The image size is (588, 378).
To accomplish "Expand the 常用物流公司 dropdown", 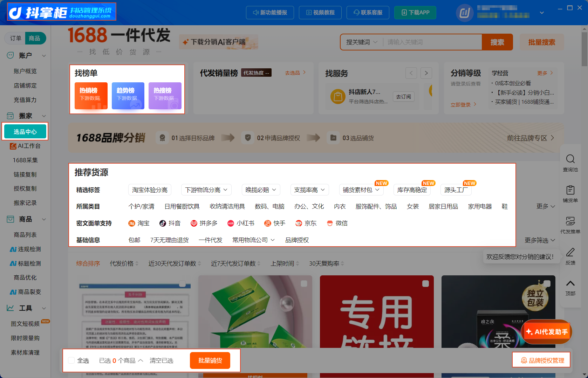I will [x=253, y=240].
